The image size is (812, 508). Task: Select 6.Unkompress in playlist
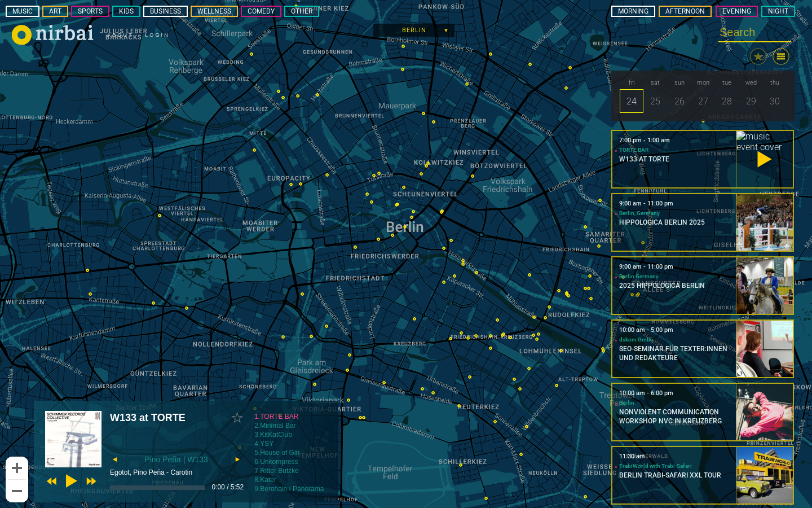tap(276, 462)
